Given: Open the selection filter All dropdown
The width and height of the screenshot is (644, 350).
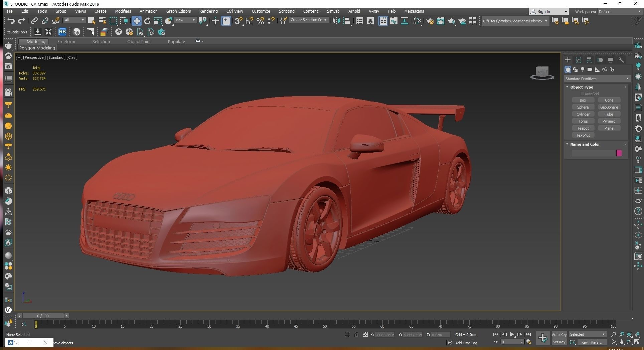Looking at the screenshot, I should [x=74, y=20].
